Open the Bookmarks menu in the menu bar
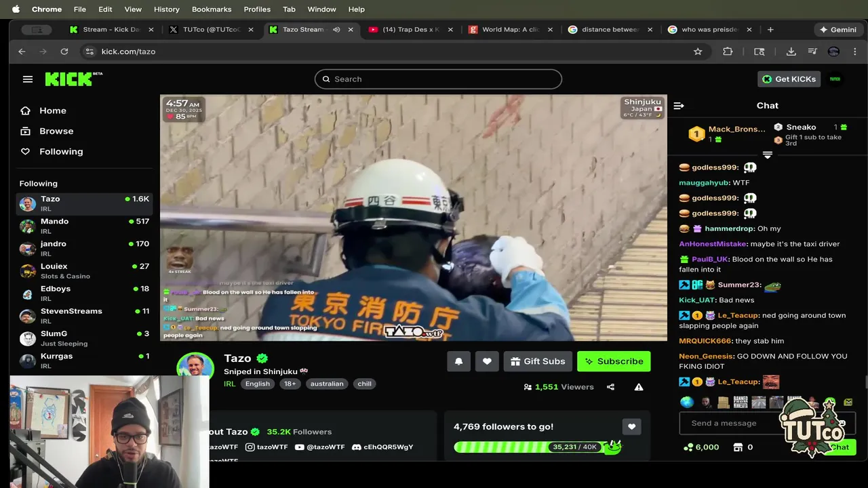This screenshot has height=488, width=868. [x=212, y=9]
